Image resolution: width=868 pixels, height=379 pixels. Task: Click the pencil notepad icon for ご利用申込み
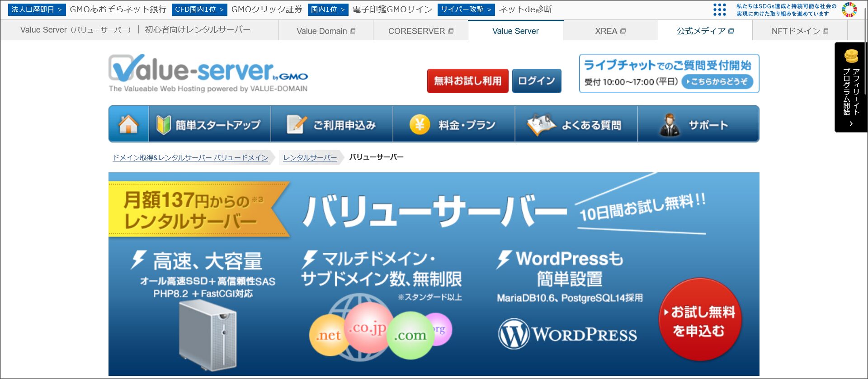tap(297, 124)
